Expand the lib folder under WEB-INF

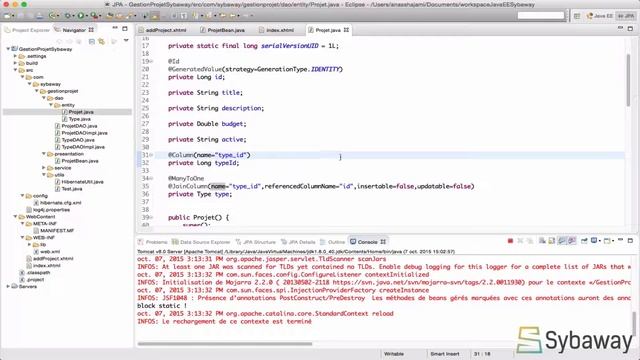[x=29, y=244]
